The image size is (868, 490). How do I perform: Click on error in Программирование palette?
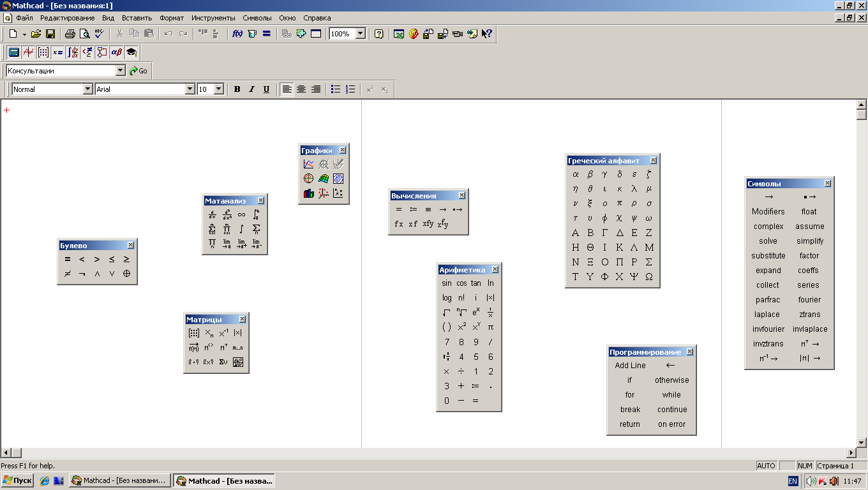click(x=671, y=424)
